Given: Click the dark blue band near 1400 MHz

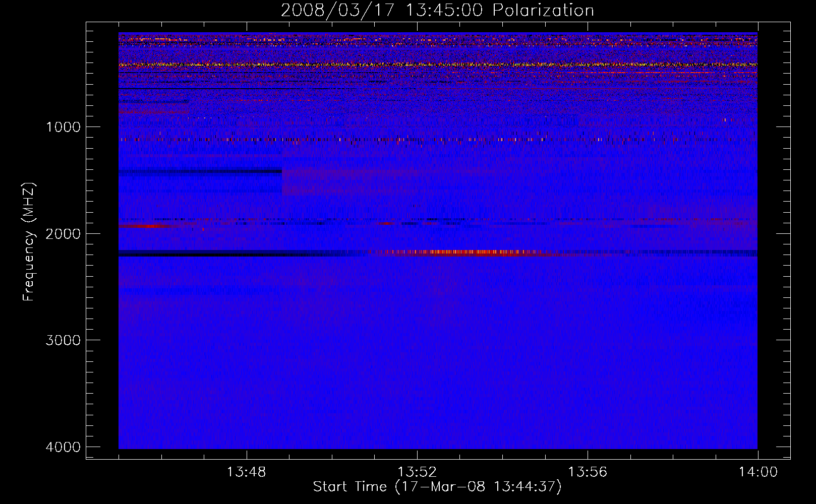Looking at the screenshot, I should [x=200, y=171].
